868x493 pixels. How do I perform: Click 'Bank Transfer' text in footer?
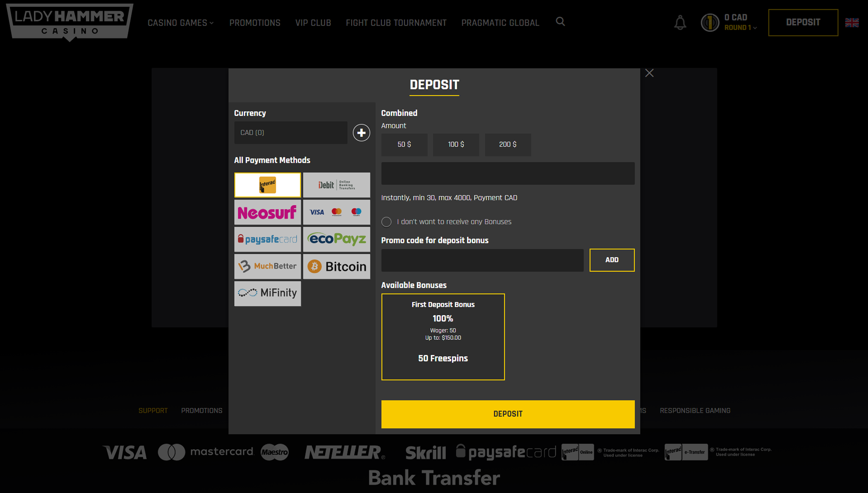tap(434, 478)
